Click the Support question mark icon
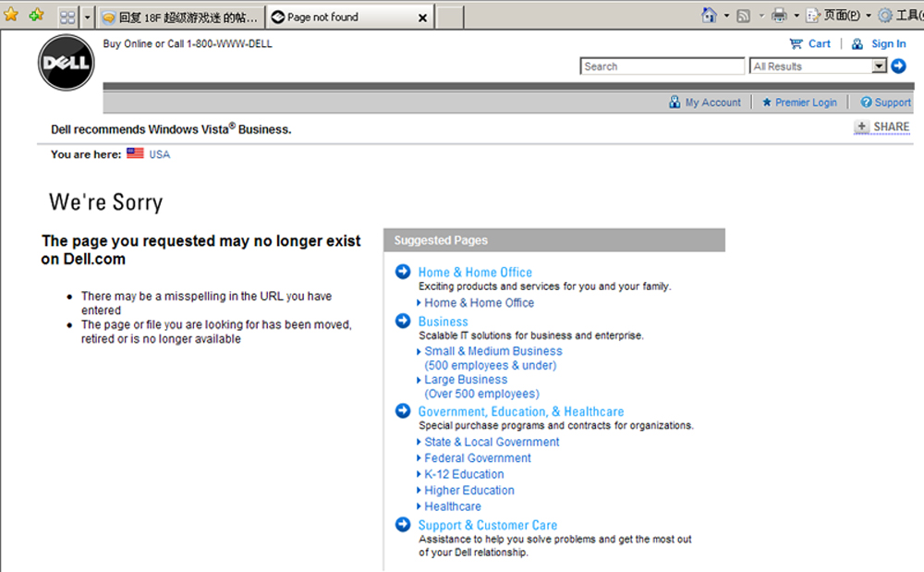924x572 pixels. (x=866, y=103)
